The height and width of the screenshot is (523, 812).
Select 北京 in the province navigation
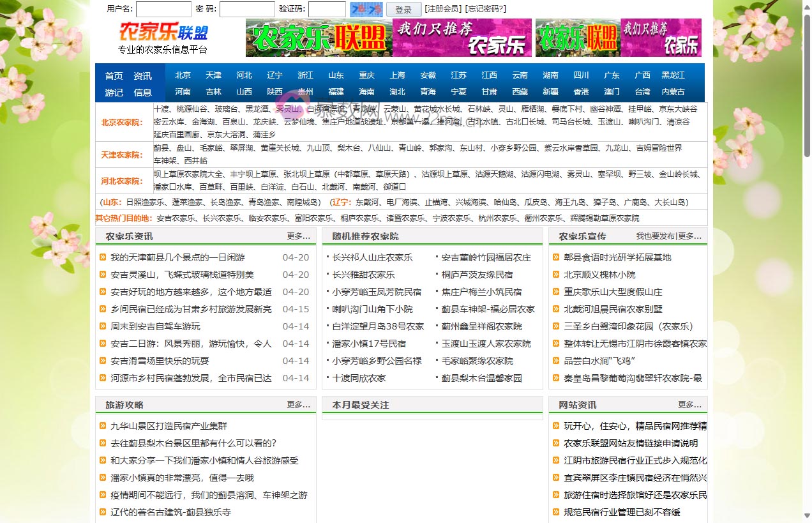183,75
